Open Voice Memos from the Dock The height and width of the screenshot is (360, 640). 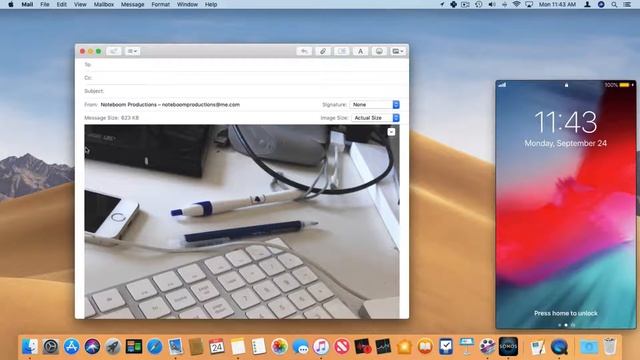point(362,347)
